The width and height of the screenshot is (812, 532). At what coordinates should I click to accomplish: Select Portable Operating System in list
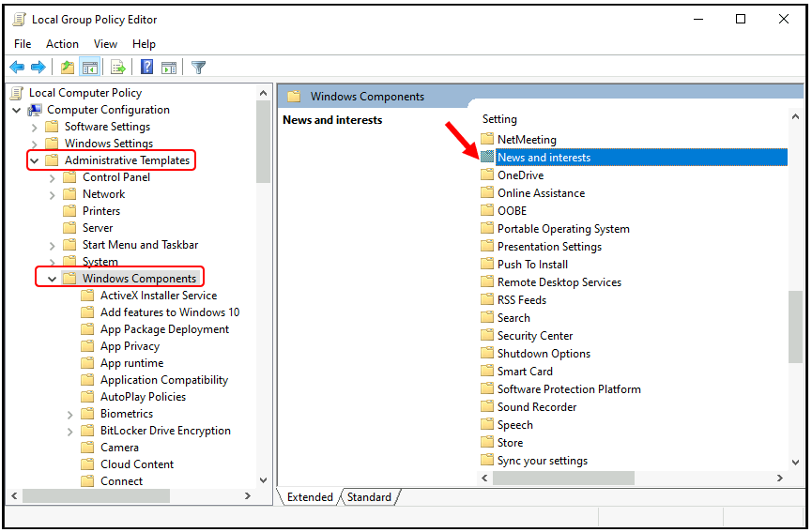(563, 229)
